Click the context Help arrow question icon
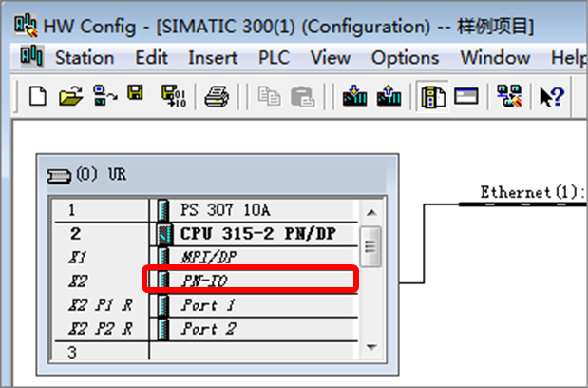The height and width of the screenshot is (388, 588). coord(552,97)
